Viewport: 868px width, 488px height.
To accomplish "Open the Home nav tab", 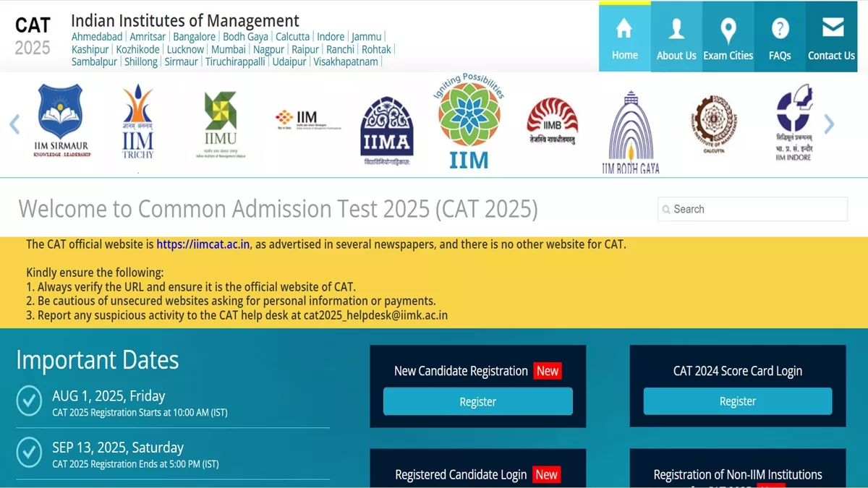I will [625, 38].
